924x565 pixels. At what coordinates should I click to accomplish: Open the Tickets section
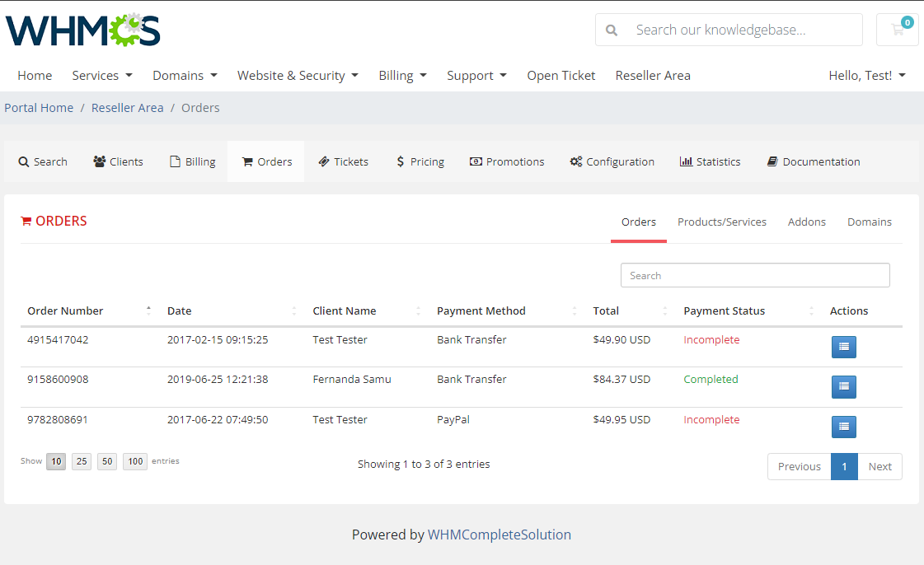(344, 162)
